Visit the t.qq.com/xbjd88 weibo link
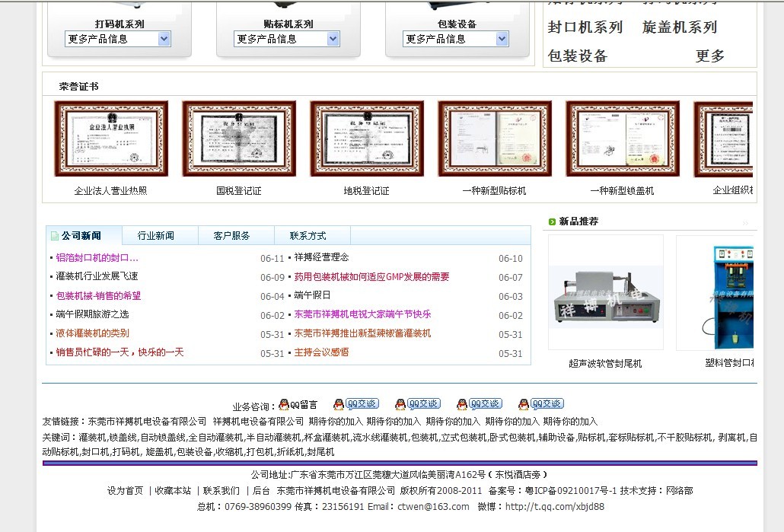 pos(554,507)
